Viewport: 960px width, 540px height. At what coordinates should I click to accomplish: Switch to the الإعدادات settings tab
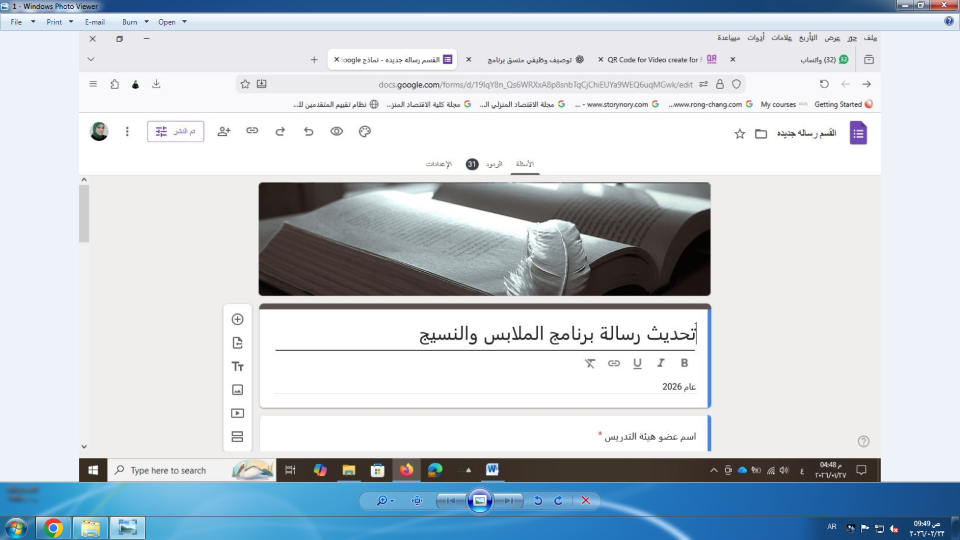(x=439, y=164)
